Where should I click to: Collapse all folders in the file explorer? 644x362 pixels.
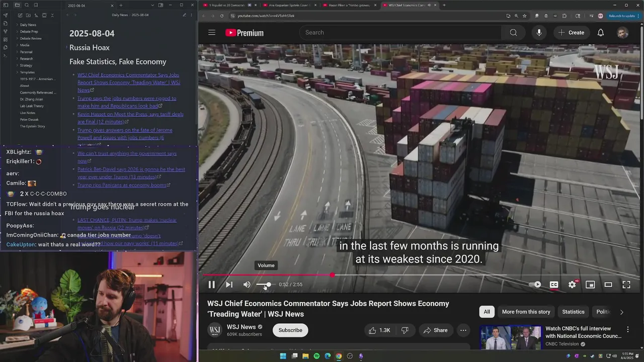coord(52,16)
